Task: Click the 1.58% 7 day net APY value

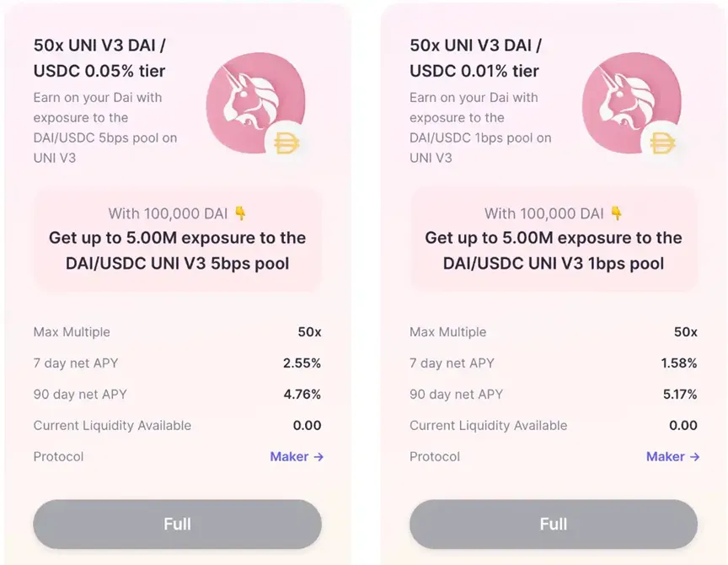Action: click(679, 363)
